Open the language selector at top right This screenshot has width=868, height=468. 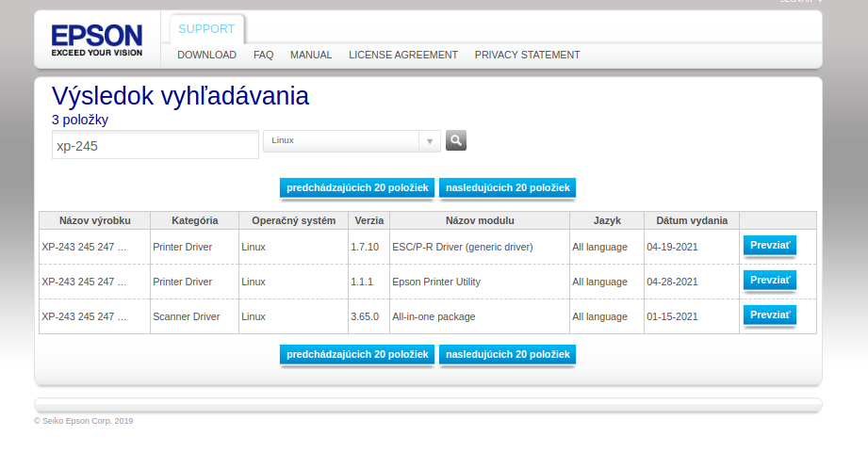pos(800,2)
